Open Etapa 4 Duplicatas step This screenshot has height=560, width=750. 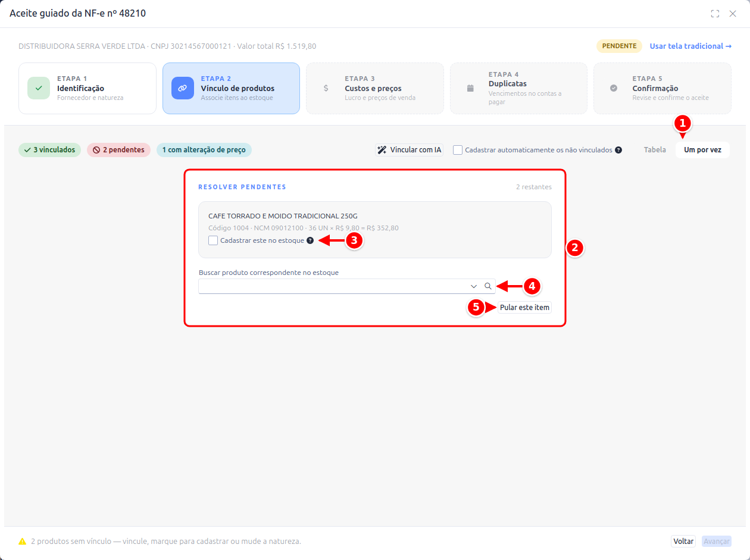point(518,88)
